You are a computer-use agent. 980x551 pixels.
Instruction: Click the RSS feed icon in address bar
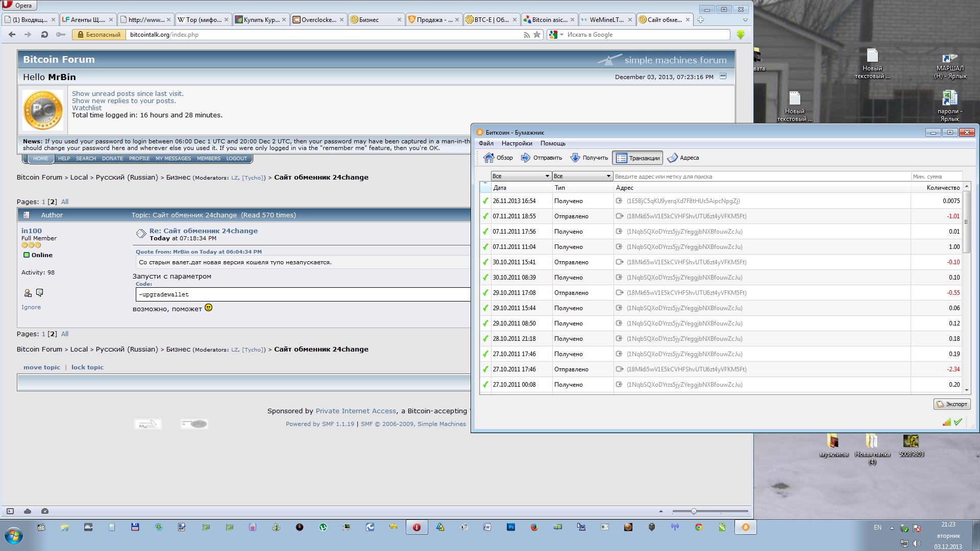click(527, 35)
